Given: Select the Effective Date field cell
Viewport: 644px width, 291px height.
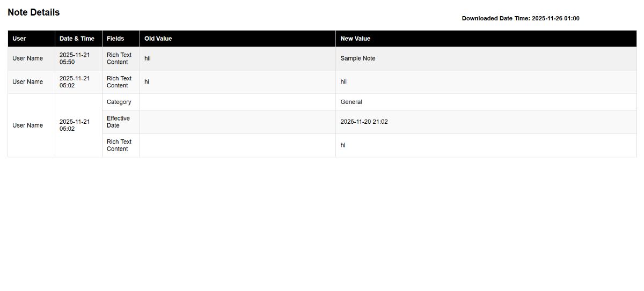Looking at the screenshot, I should [x=118, y=122].
